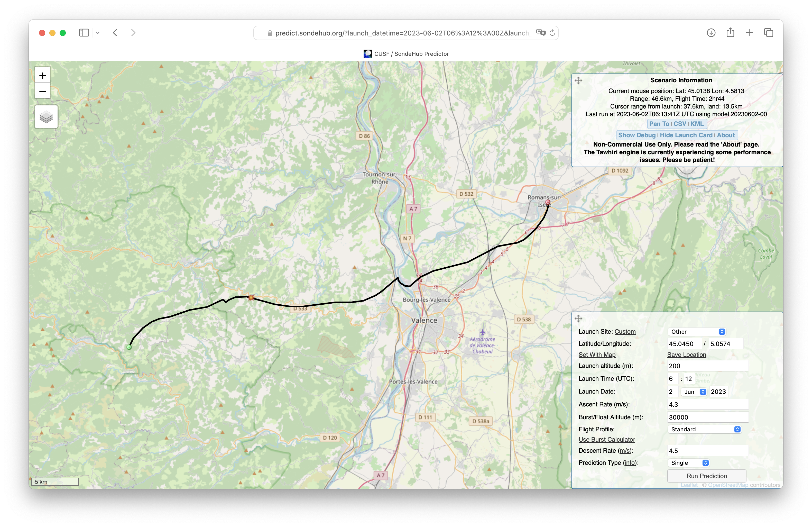Click the ascent rate field
The height and width of the screenshot is (527, 812).
(x=708, y=404)
